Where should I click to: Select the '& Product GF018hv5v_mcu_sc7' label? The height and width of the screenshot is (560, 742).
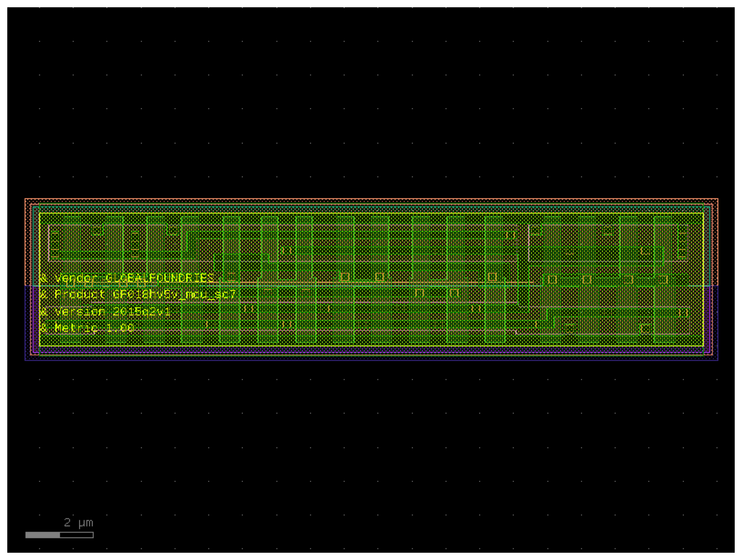pos(138,294)
